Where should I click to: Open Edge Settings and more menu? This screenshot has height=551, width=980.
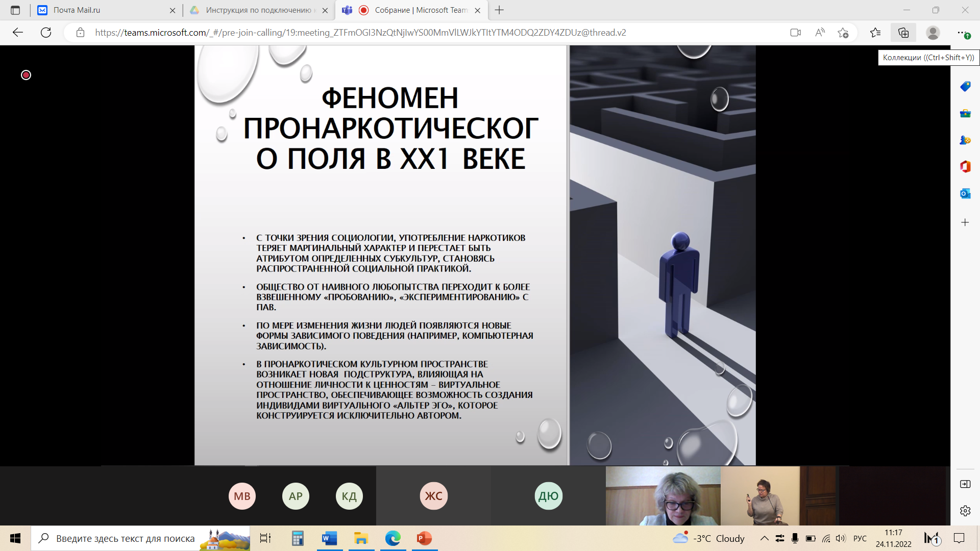pos(963,33)
